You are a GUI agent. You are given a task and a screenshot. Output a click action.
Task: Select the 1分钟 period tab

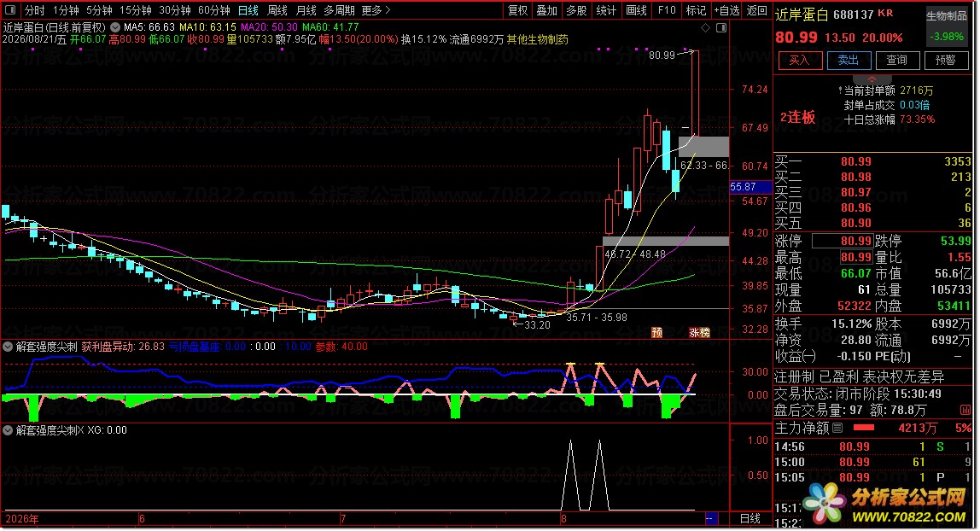(x=66, y=10)
